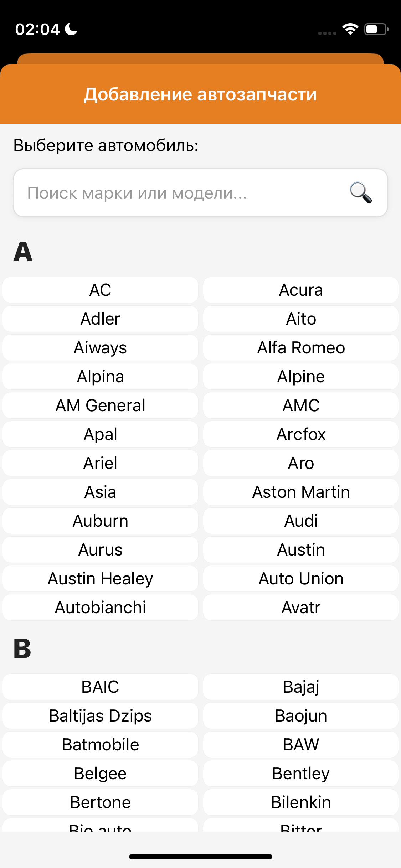Tap the magnifying glass search icon

pos(361,193)
